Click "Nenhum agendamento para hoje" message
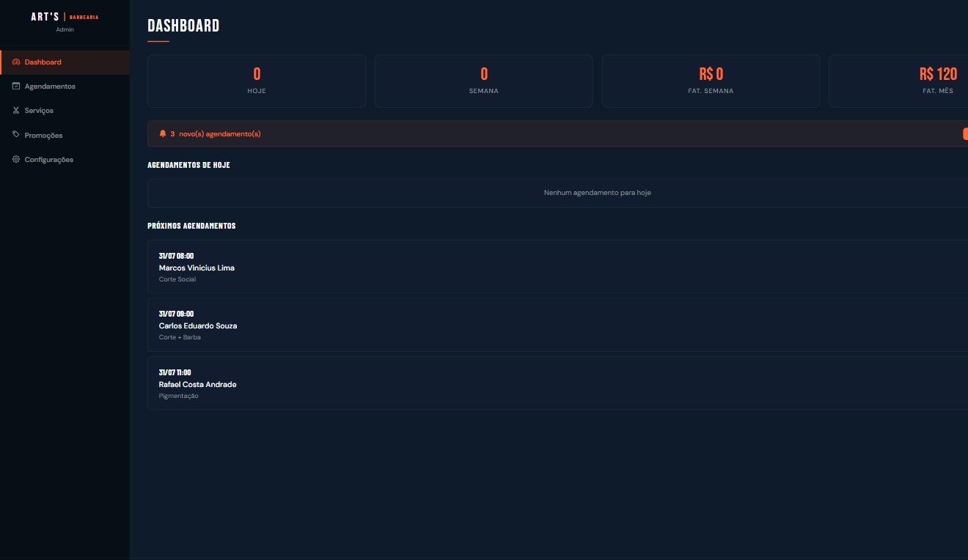The image size is (968, 560). click(598, 193)
